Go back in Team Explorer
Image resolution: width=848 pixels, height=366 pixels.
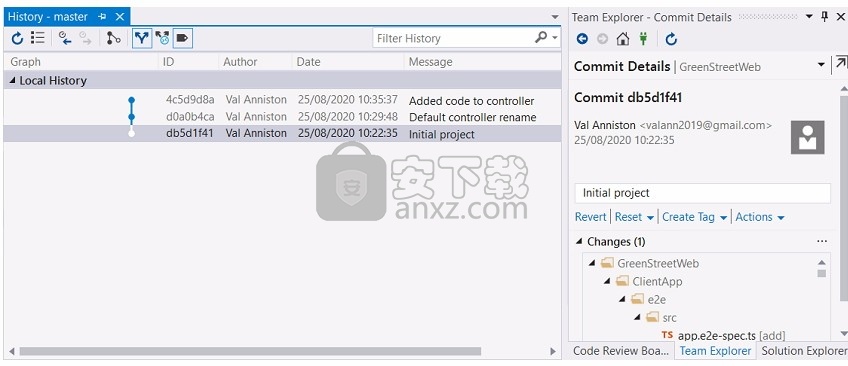pos(582,38)
